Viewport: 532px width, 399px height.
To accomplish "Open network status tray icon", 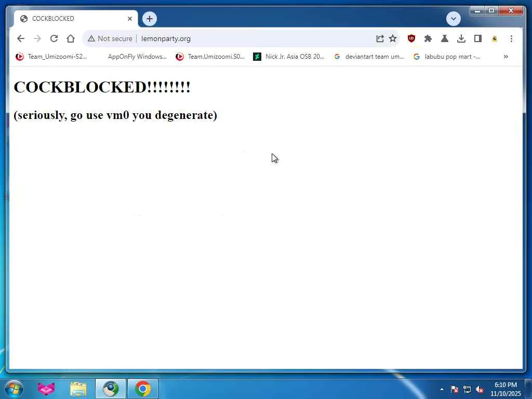I will tap(467, 390).
